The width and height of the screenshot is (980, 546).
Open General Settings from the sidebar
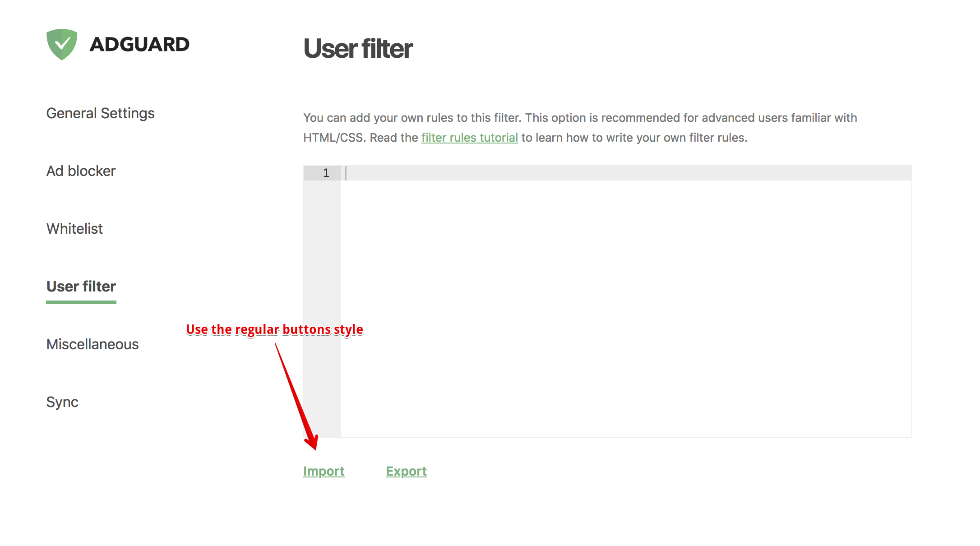100,113
